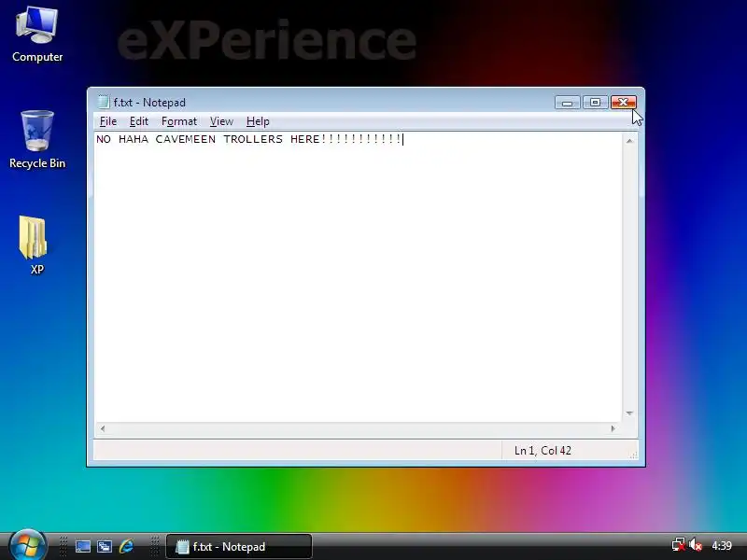Click the word CAVEMEEN in text

(185, 139)
